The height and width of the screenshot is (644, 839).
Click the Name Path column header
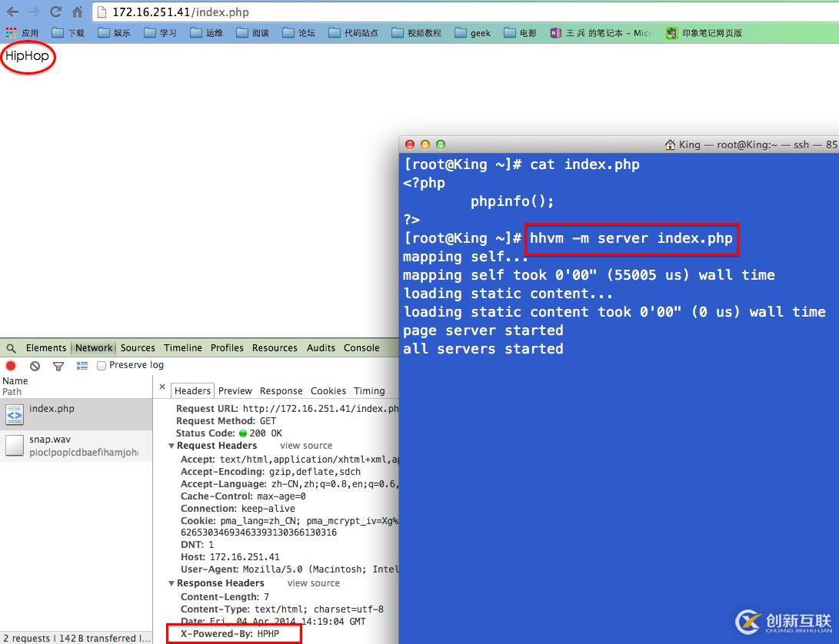tap(76, 387)
